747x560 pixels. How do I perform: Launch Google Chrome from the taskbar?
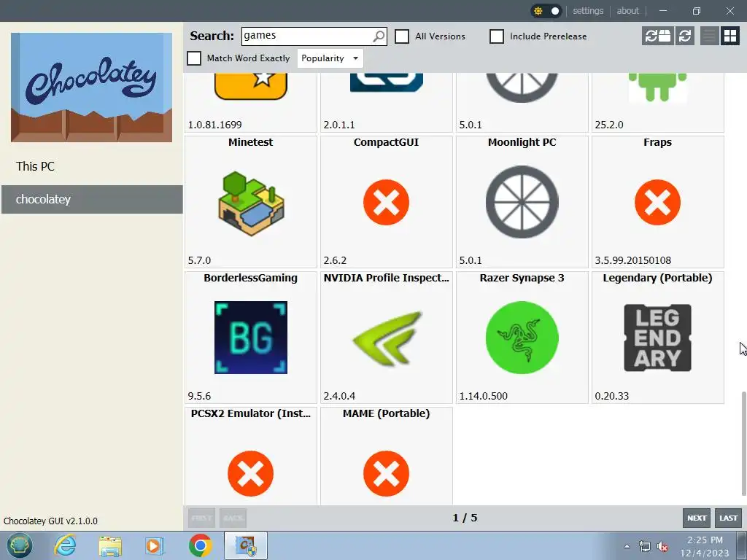point(200,545)
